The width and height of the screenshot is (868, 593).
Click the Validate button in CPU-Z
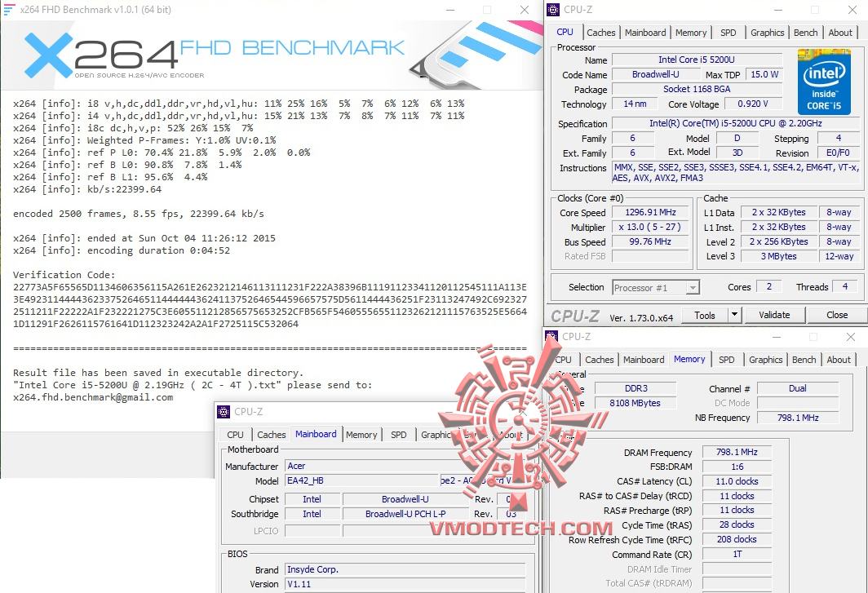pyautogui.click(x=774, y=315)
